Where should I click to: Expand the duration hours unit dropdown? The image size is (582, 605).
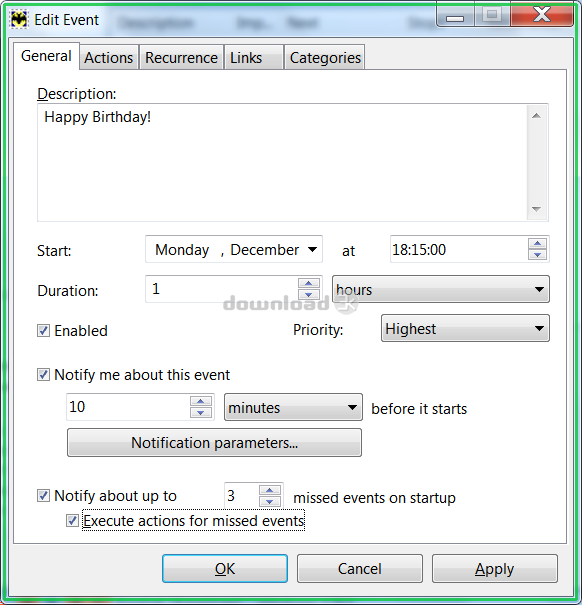click(441, 289)
